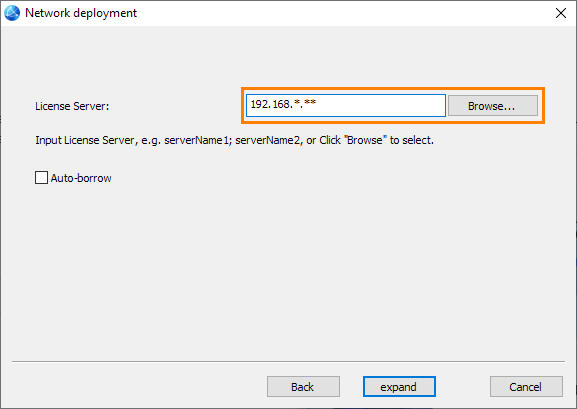
Task: Click the Network deployment title text
Action: tap(81, 13)
